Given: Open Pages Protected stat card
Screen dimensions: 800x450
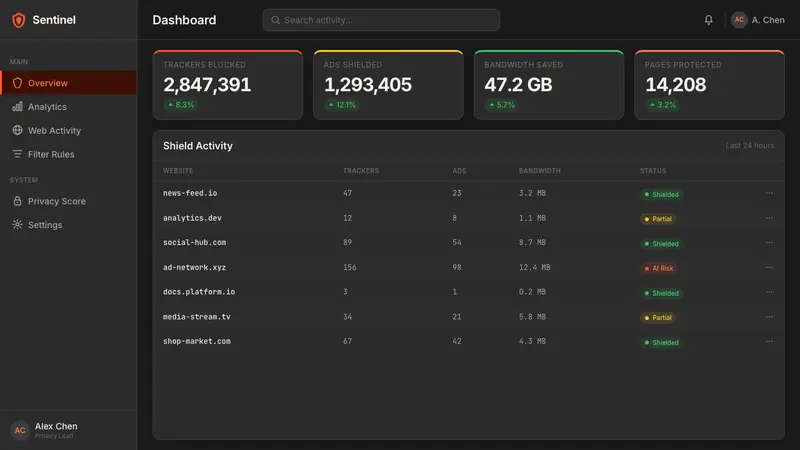Looking at the screenshot, I should [x=710, y=85].
